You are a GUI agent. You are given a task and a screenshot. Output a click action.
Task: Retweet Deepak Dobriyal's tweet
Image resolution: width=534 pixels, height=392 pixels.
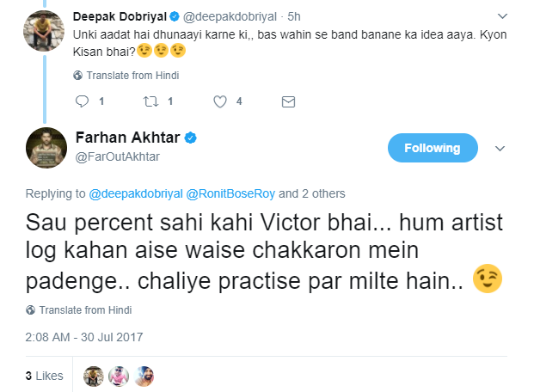[x=151, y=101]
